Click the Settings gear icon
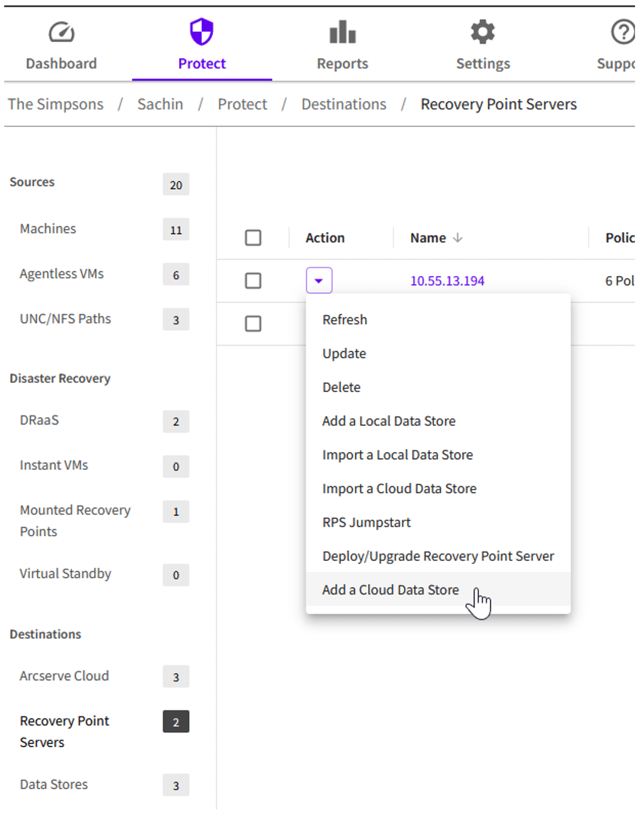This screenshot has height=813, width=644. 483,32
